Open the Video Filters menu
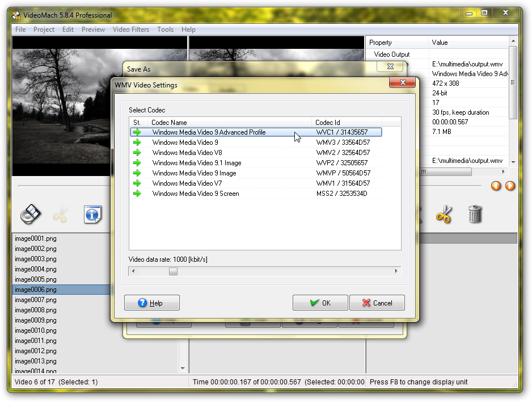Image resolution: width=532 pixels, height=402 pixels. click(131, 30)
